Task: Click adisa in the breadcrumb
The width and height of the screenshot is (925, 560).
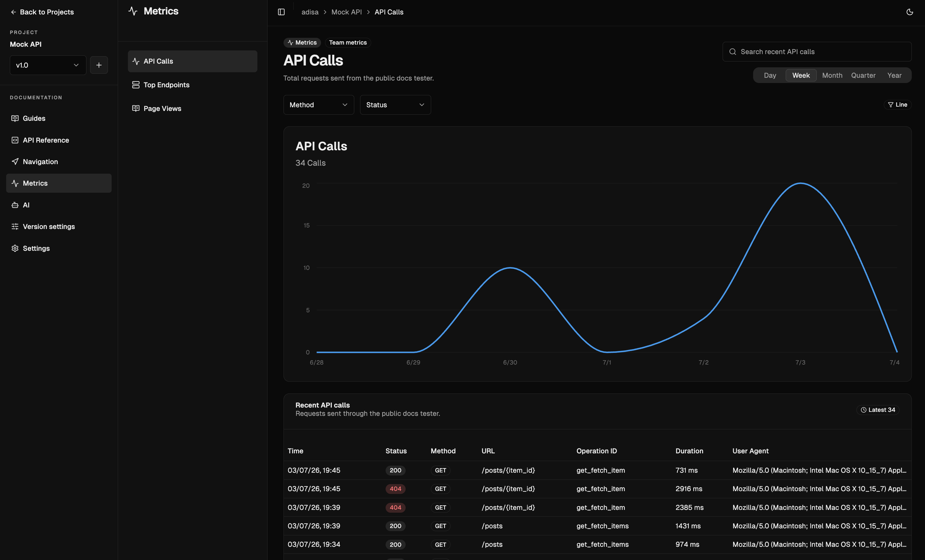Action: pyautogui.click(x=310, y=12)
